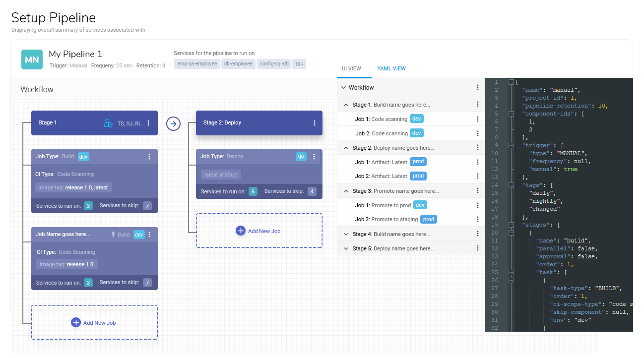Click Image tag: release 1.0, latest field

(x=74, y=187)
